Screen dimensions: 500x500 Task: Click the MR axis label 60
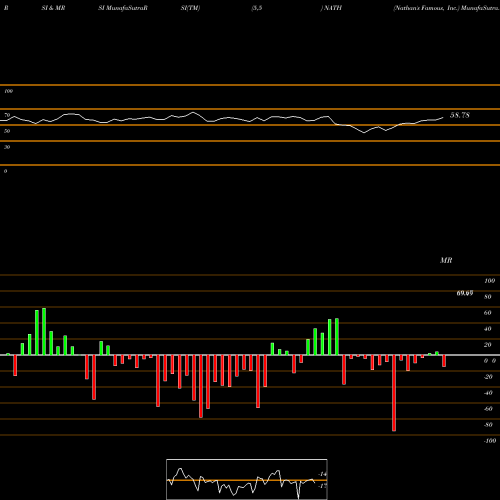coord(488,313)
